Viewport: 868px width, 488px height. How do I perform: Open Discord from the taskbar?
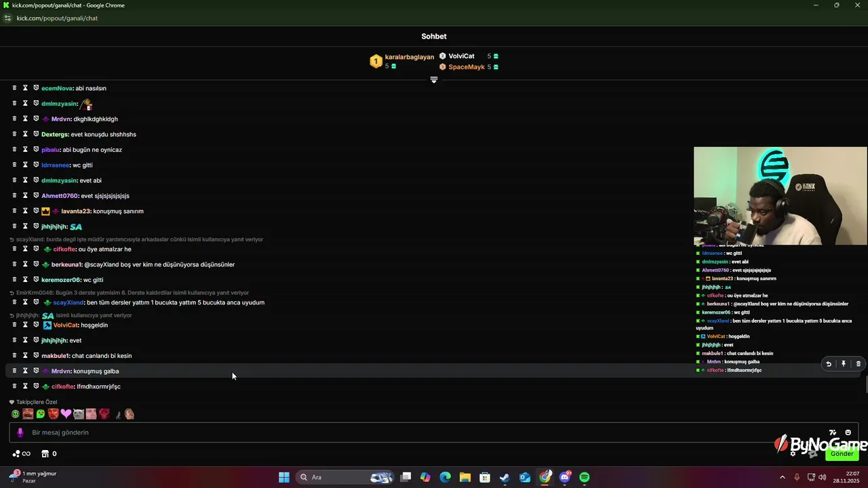click(565, 477)
